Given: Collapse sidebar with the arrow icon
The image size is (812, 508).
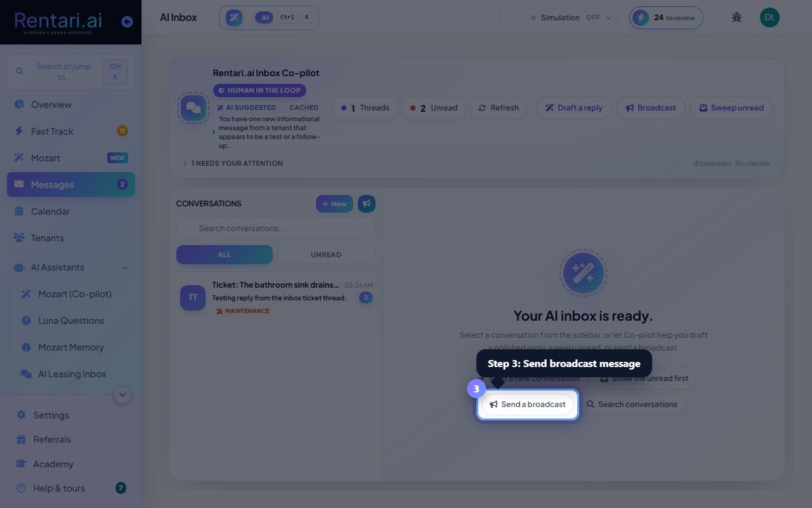Looking at the screenshot, I should [127, 22].
